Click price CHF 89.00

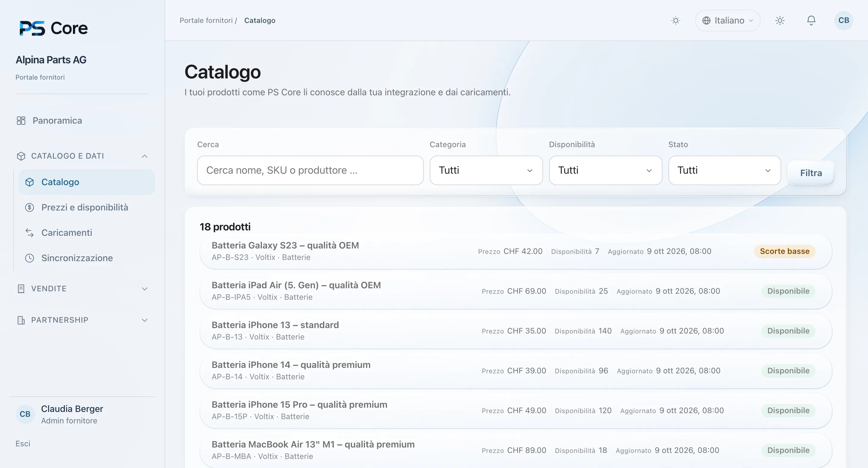coord(527,450)
